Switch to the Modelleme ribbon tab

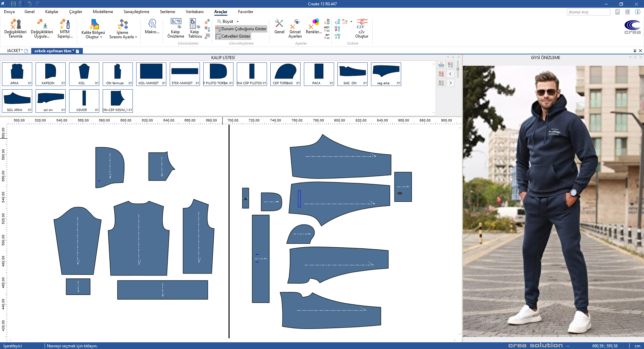(x=103, y=12)
